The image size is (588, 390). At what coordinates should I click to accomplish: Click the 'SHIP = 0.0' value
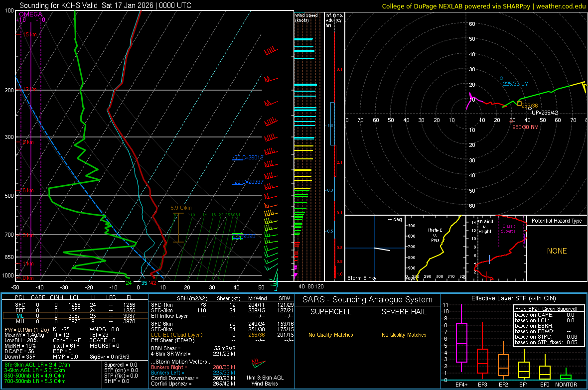click(117, 381)
